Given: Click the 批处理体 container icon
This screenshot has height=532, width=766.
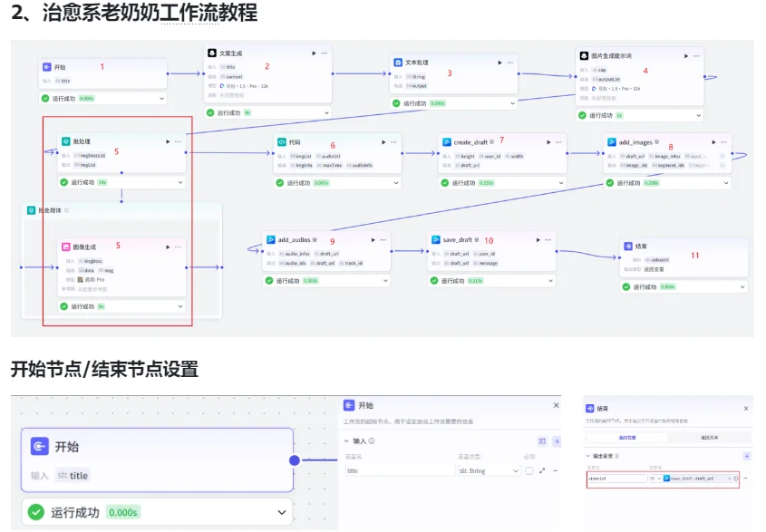Looking at the screenshot, I should 31,210.
